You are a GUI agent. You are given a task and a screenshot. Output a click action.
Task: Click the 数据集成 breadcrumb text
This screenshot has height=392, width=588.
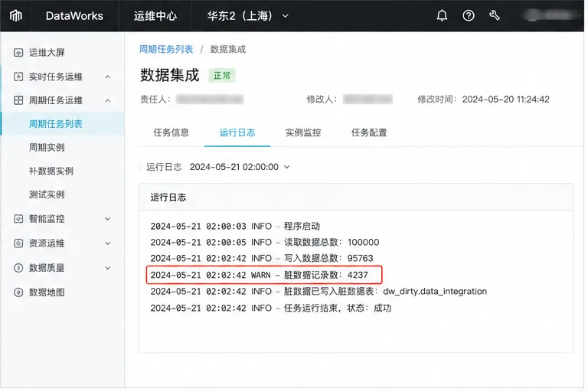point(227,49)
